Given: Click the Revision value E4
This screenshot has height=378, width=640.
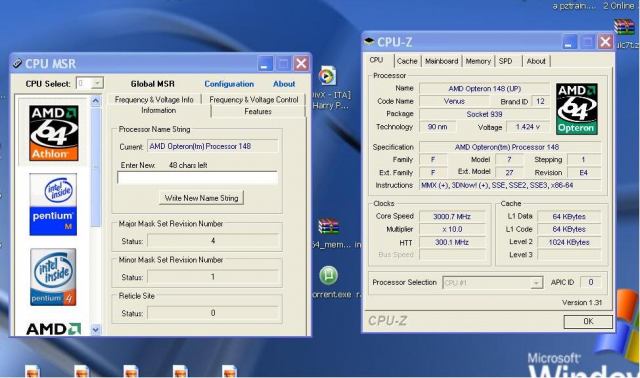Looking at the screenshot, I should click(584, 173).
